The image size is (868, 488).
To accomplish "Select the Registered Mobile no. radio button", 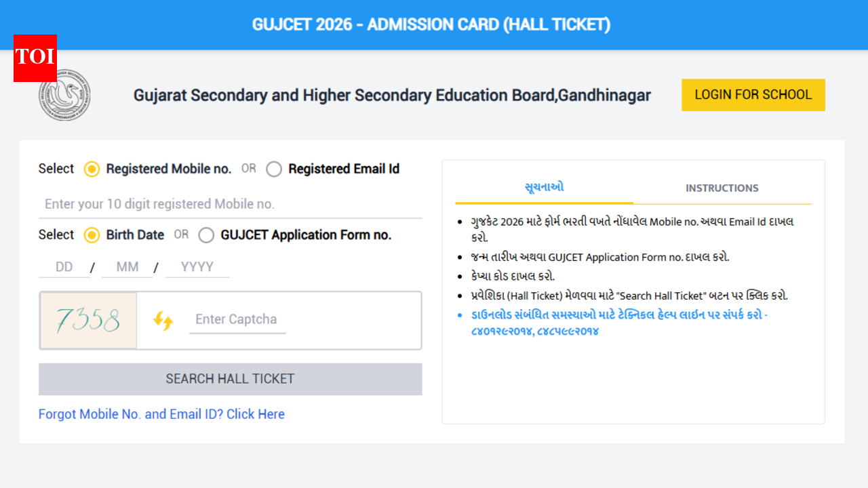I will (x=92, y=169).
